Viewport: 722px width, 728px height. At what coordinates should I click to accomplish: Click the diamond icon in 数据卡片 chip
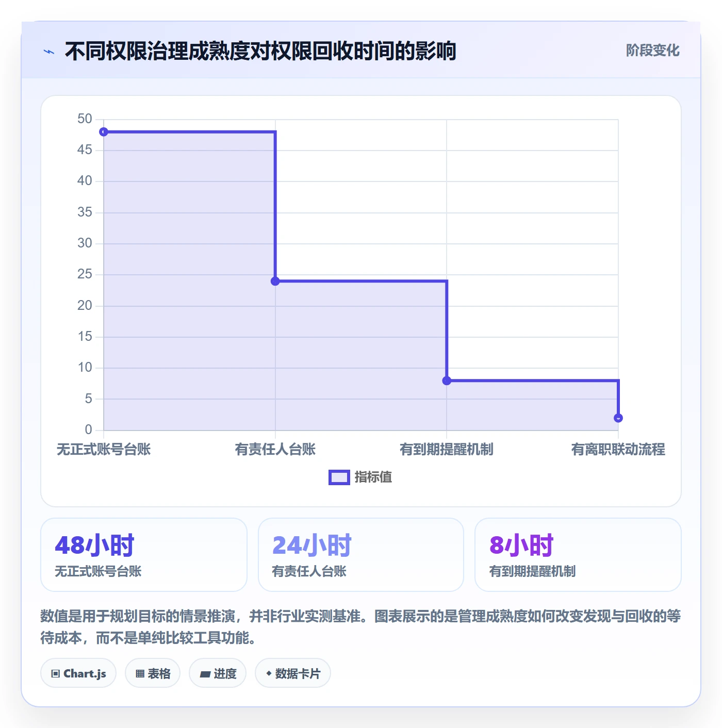pyautogui.click(x=269, y=673)
